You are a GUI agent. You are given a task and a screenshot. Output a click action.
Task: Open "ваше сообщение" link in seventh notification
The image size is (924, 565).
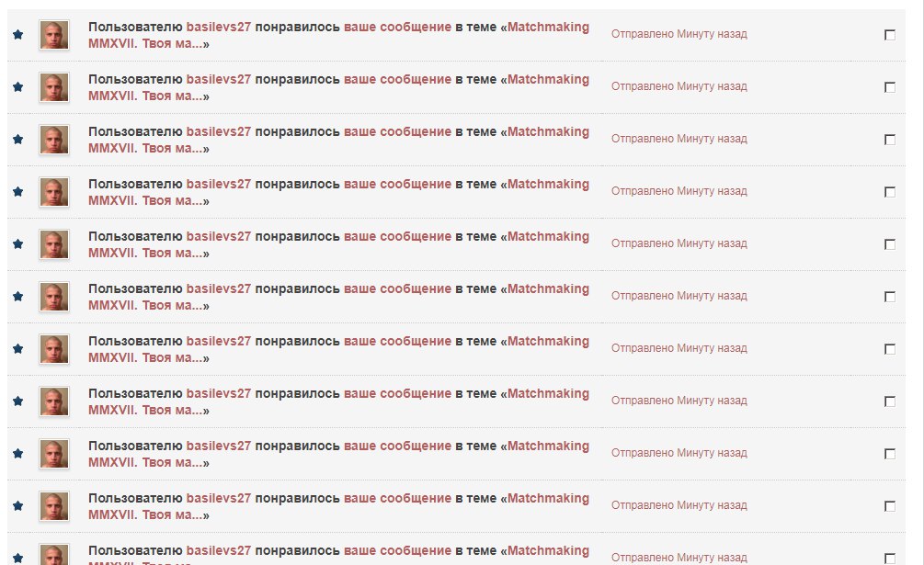click(x=397, y=342)
